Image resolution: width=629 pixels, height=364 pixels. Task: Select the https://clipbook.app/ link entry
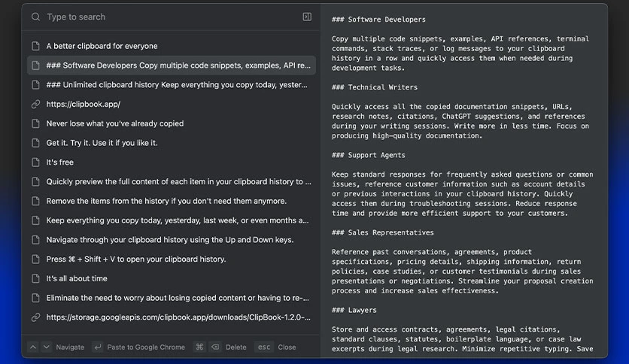pos(172,105)
